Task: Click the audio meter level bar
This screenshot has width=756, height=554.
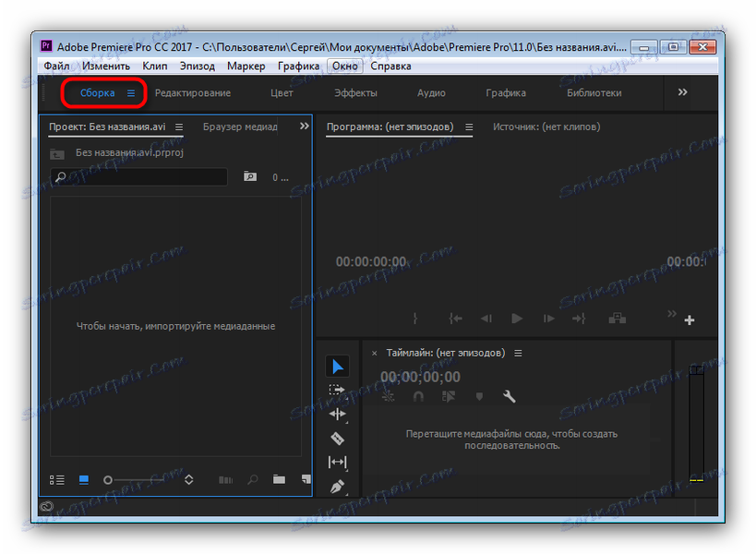Action: 696,424
